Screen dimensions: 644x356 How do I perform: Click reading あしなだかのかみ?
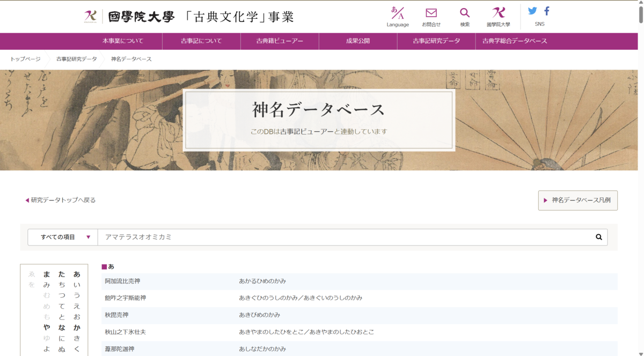[x=262, y=349]
